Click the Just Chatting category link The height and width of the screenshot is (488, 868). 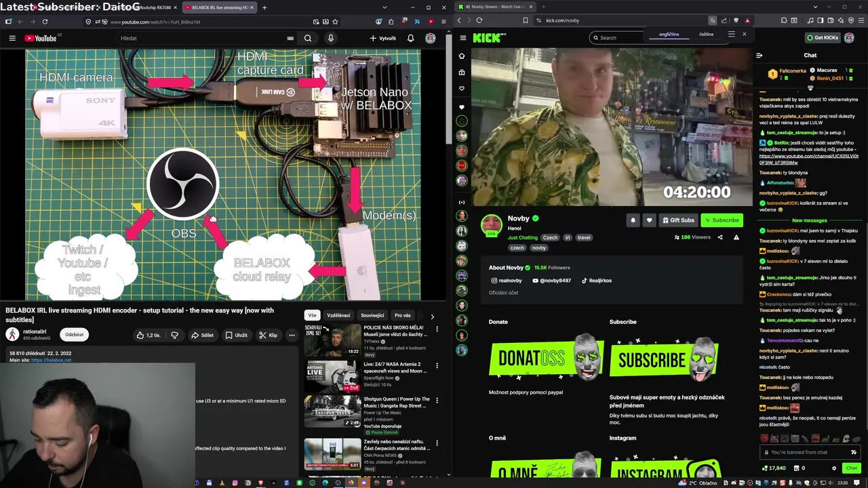click(523, 238)
